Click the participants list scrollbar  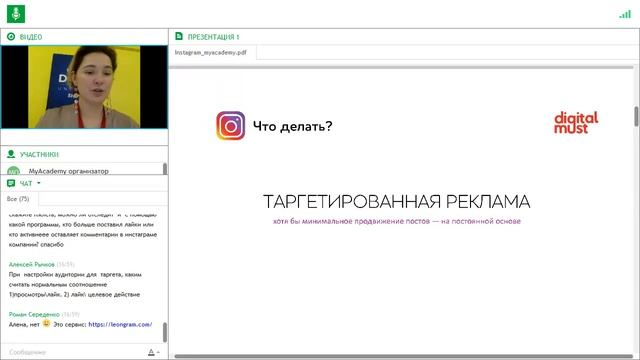pos(165,169)
